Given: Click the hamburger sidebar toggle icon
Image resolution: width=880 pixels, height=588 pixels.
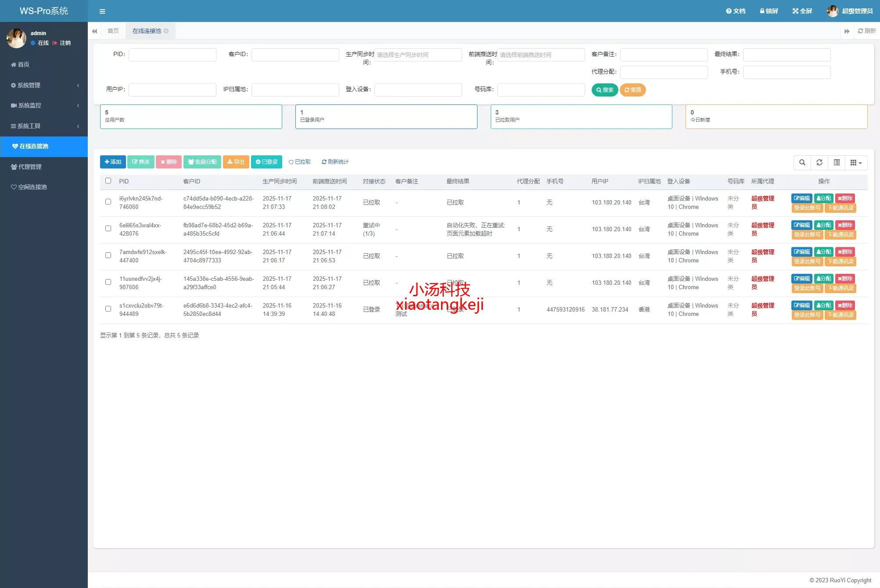Looking at the screenshot, I should (102, 11).
